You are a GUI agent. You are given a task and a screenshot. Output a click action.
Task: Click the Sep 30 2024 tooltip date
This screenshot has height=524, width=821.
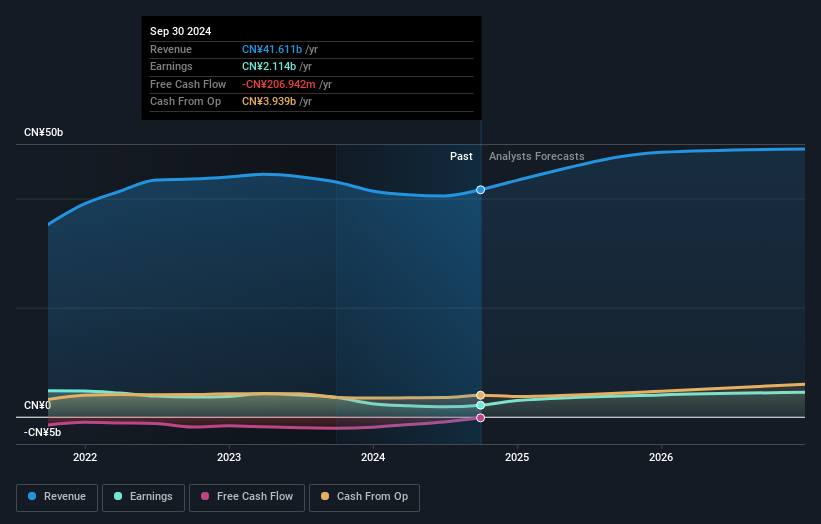pos(181,31)
